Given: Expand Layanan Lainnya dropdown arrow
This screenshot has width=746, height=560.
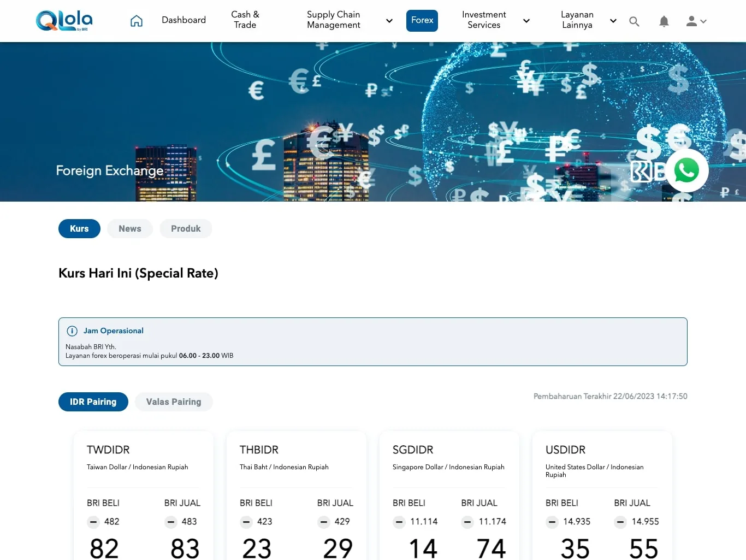Looking at the screenshot, I should 613,21.
